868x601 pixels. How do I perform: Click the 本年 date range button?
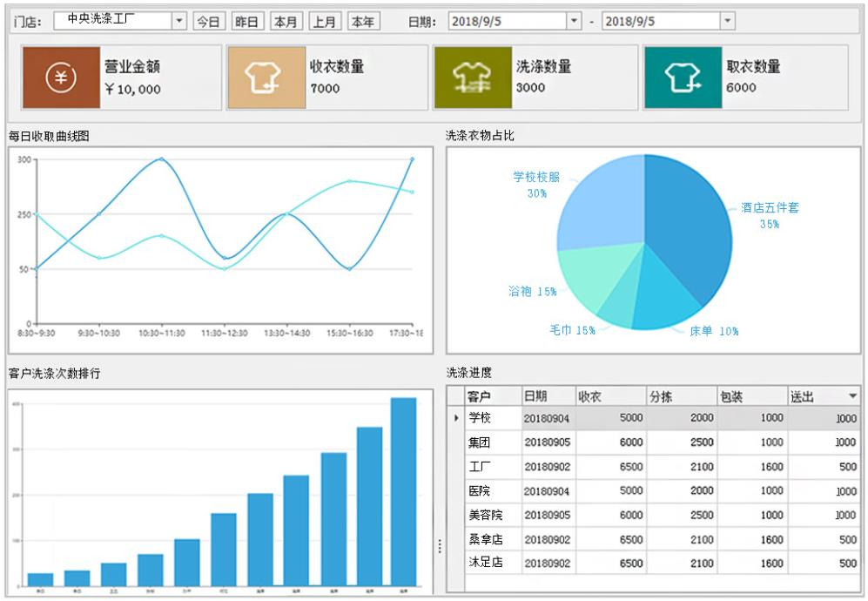pyautogui.click(x=363, y=22)
